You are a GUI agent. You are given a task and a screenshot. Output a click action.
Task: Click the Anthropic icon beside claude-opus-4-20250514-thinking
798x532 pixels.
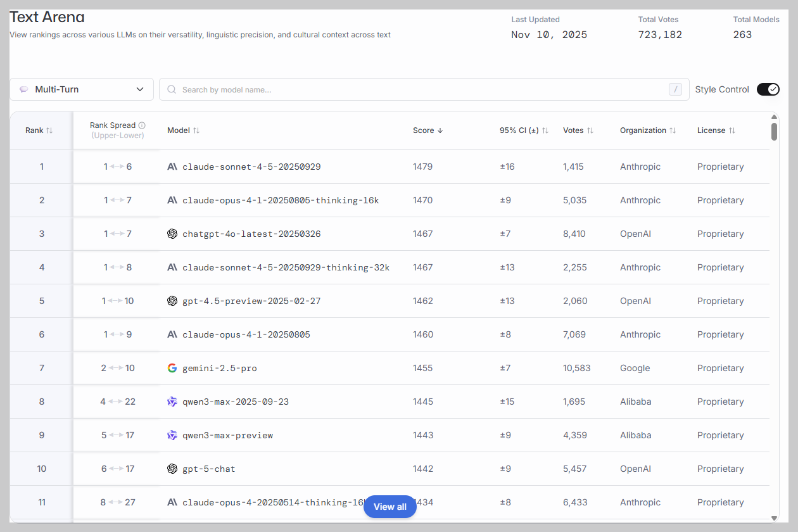pyautogui.click(x=172, y=502)
